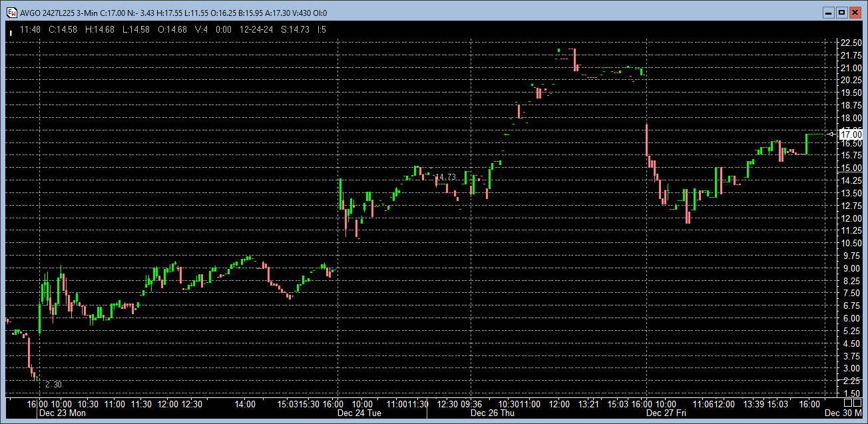
Task: Click the 13:21 time axis label
Action: [x=588, y=403]
